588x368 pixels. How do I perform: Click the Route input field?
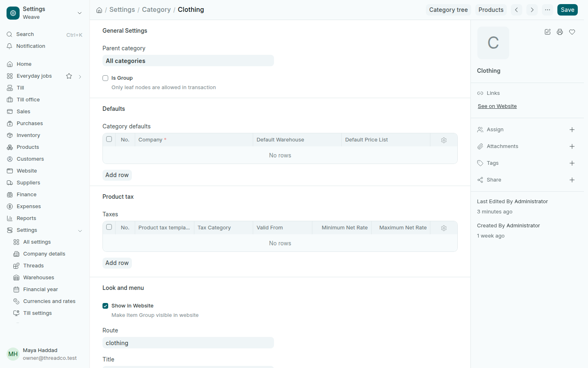188,343
